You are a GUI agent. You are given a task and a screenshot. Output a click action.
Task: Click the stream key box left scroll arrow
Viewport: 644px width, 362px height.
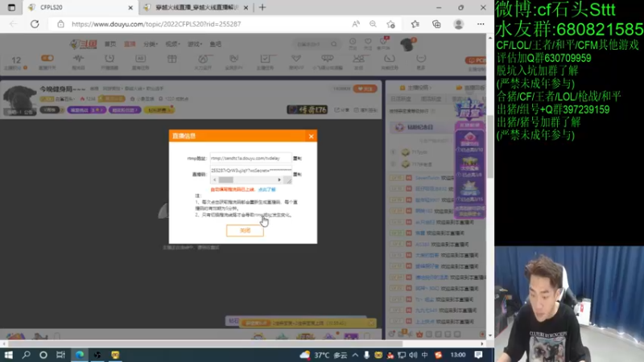click(x=215, y=179)
